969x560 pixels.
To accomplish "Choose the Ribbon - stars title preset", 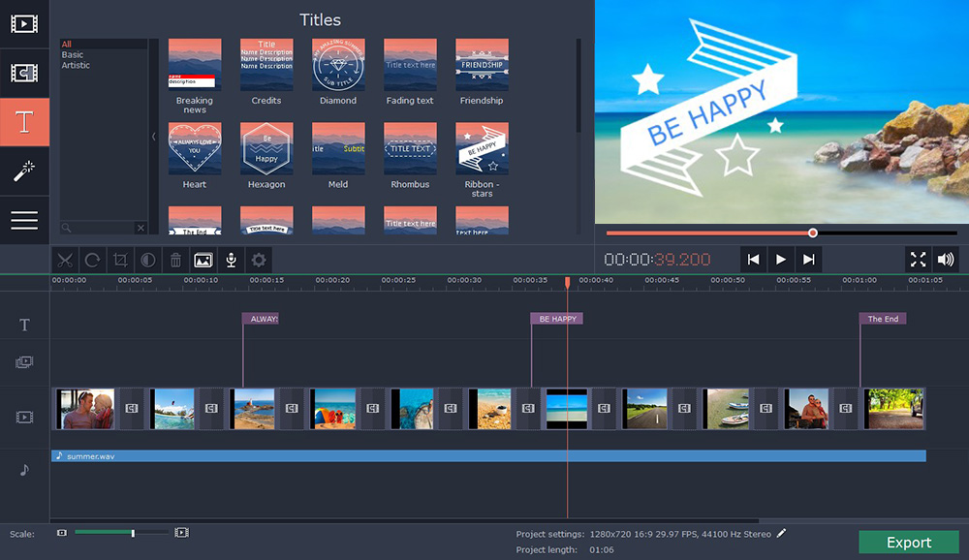I will (x=482, y=148).
